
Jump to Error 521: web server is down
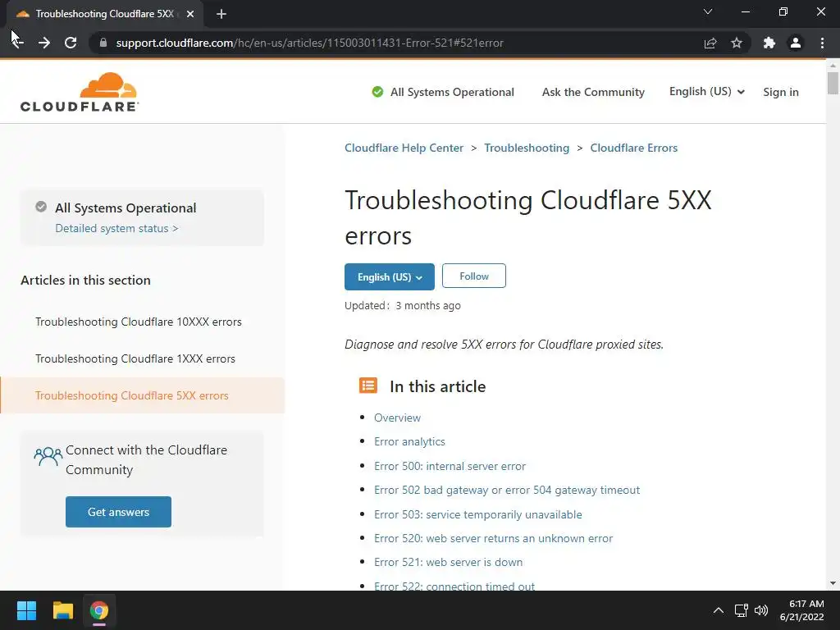tap(449, 562)
